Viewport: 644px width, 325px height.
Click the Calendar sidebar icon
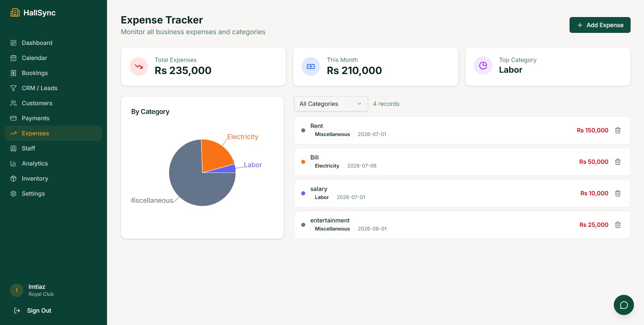tap(13, 58)
